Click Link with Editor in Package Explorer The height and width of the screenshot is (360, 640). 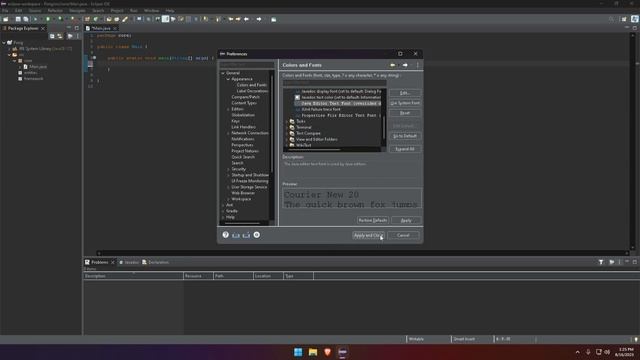click(60, 36)
